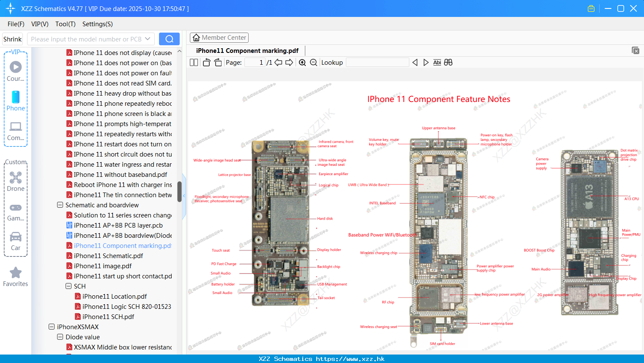Click the XZZ app logo icon
644x363 pixels.
[11, 8]
